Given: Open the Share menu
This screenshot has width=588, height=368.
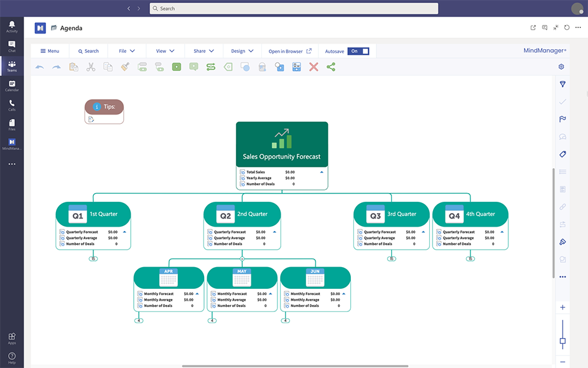Looking at the screenshot, I should point(203,51).
